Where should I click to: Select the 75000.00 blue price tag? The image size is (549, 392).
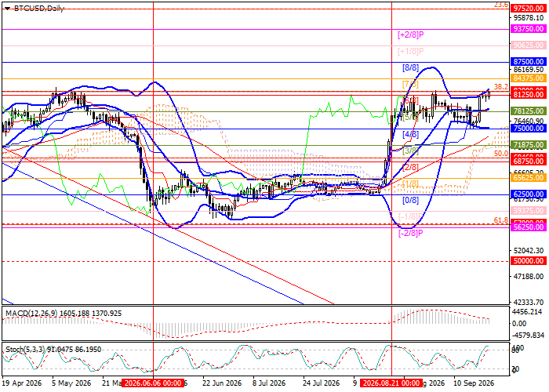click(529, 128)
